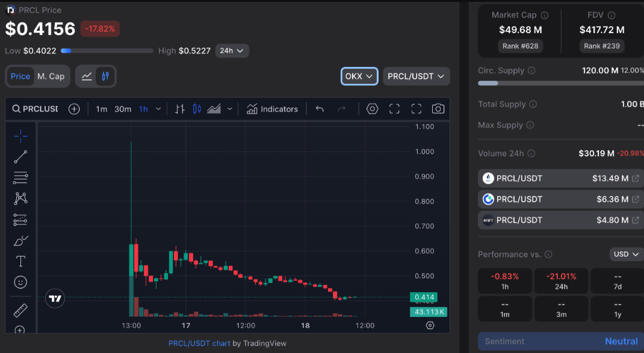Click the Rank #239 badge
Image resolution: width=644 pixels, height=353 pixels.
click(x=602, y=46)
